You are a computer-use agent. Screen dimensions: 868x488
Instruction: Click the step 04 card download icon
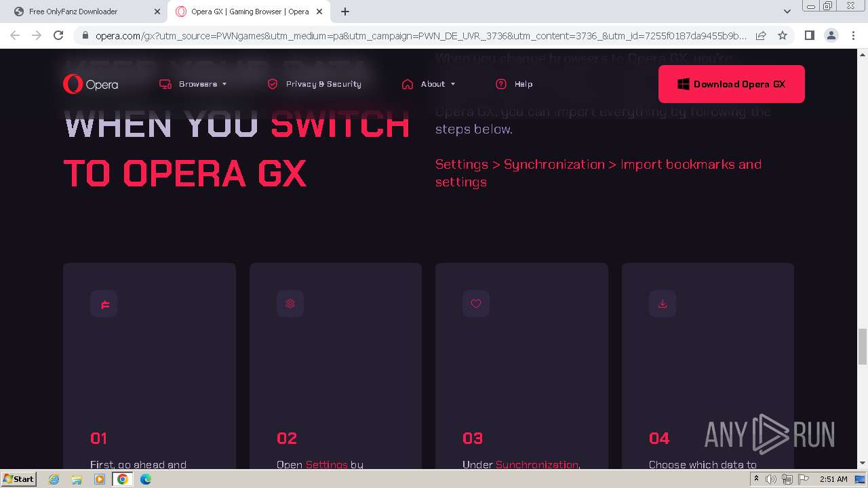663,304
